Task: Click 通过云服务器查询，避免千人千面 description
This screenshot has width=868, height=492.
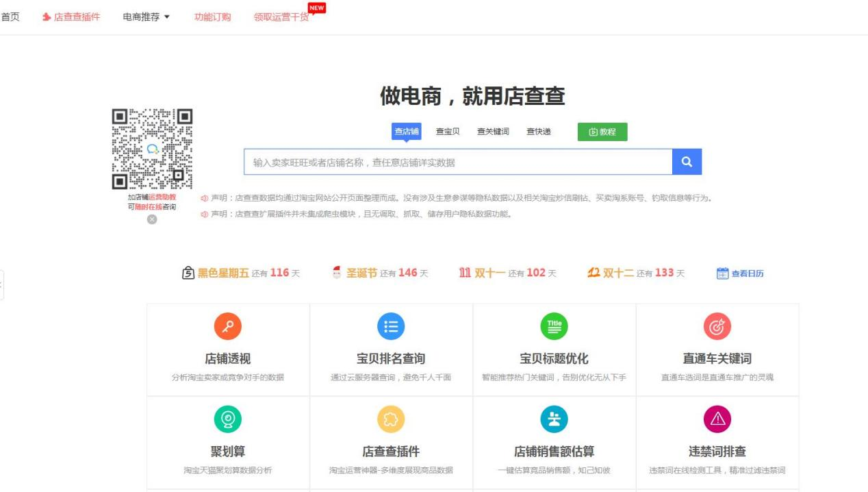Action: 391,378
